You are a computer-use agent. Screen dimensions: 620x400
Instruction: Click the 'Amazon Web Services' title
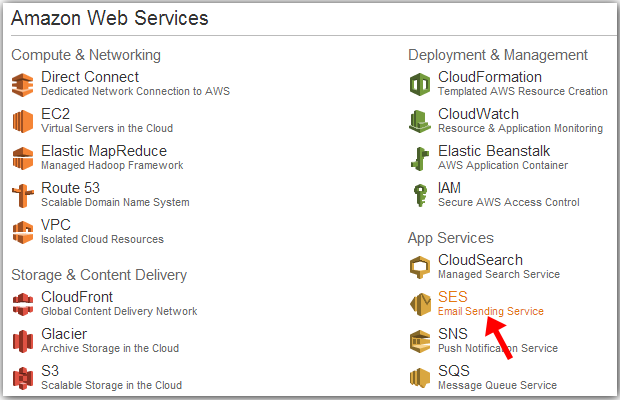tap(110, 18)
